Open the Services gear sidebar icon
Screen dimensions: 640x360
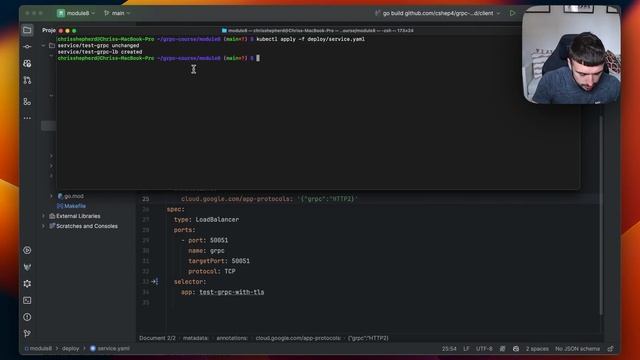[x=27, y=284]
